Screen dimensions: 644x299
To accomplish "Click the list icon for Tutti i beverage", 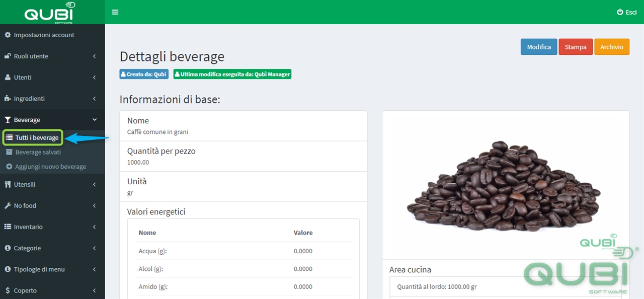I will (10, 137).
